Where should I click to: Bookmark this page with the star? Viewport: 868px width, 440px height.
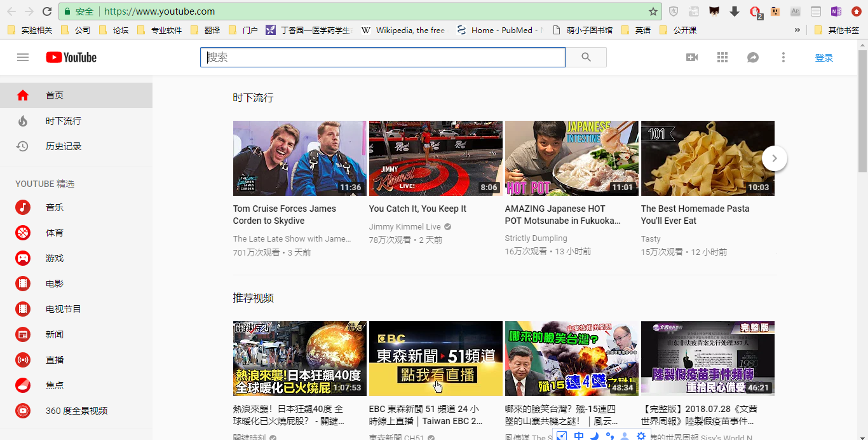pos(653,11)
